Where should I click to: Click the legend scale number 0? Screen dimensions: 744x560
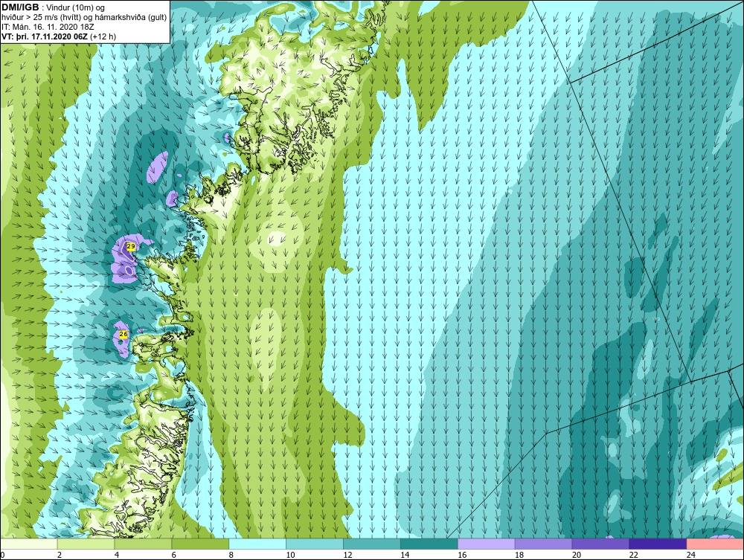coord(2,555)
